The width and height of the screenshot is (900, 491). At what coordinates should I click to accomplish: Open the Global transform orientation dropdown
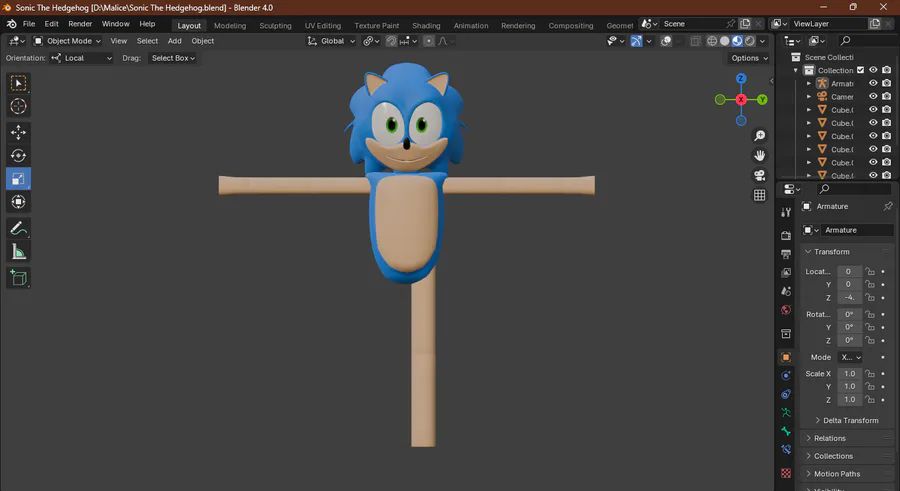331,41
